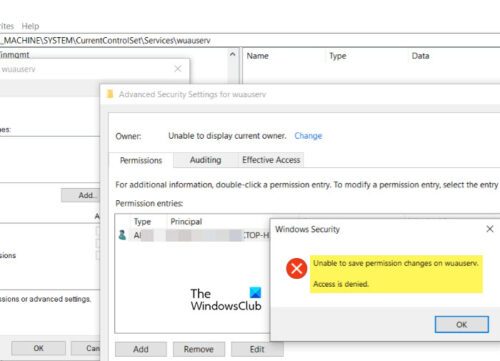The image size is (500, 361).
Task: Click the Type column header in the registry values pane
Action: click(x=338, y=56)
